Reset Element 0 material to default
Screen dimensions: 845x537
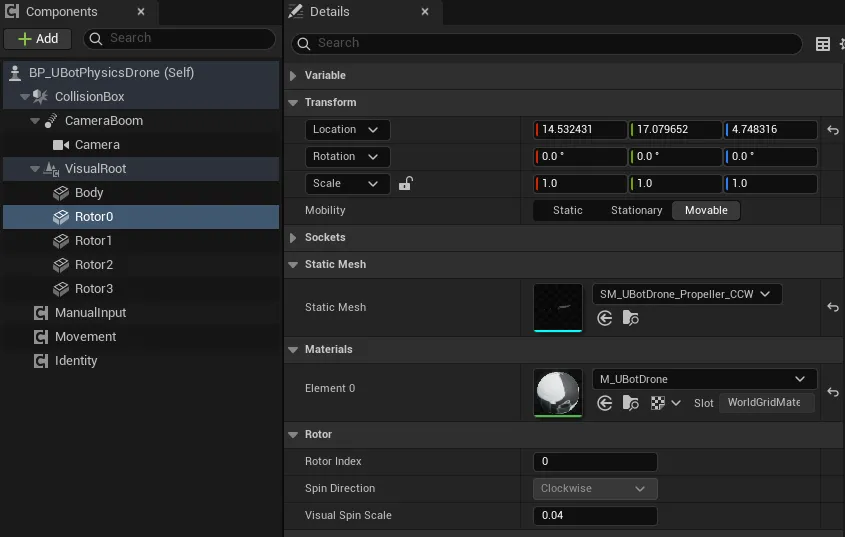point(833,393)
